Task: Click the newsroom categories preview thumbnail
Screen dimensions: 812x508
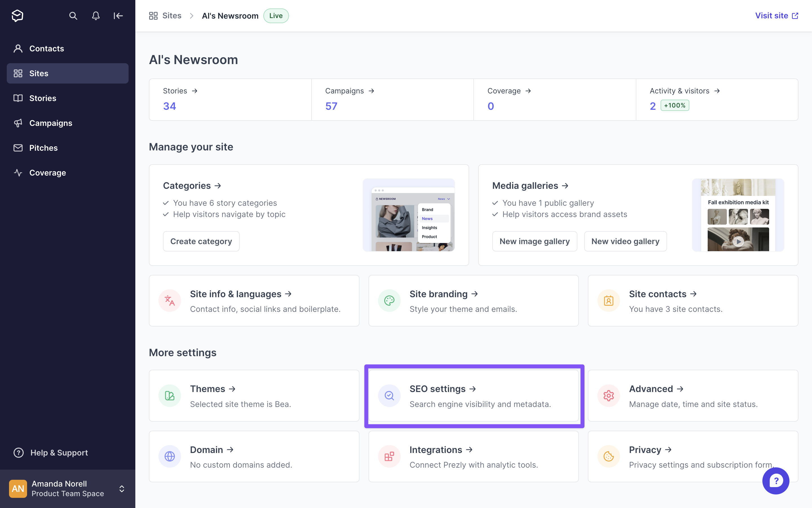Action: pyautogui.click(x=408, y=215)
